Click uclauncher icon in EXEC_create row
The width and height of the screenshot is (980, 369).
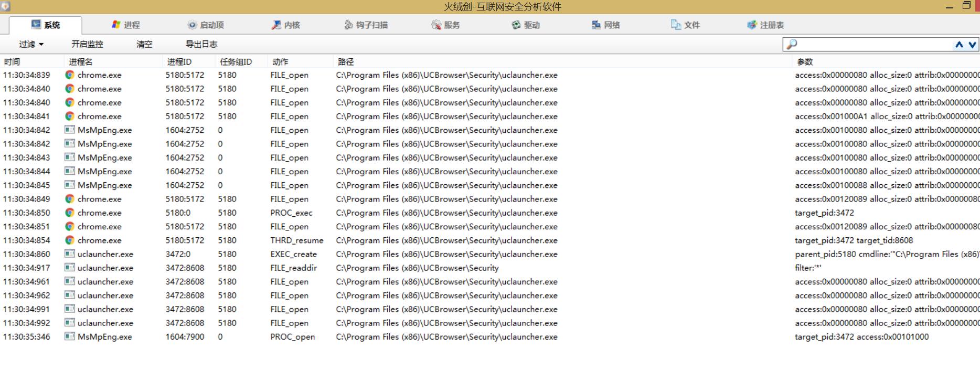point(70,254)
